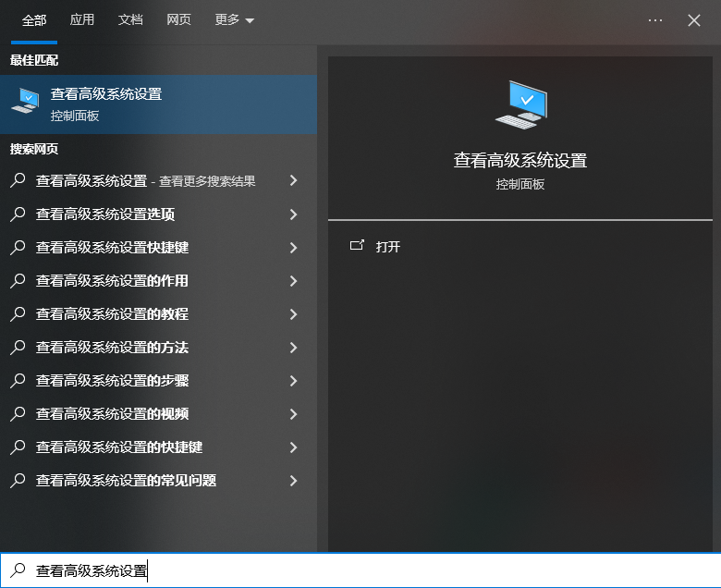The height and width of the screenshot is (588, 721).
Task: Expand chevron for 查看高级系统设置的步骤 row
Action: point(293,381)
